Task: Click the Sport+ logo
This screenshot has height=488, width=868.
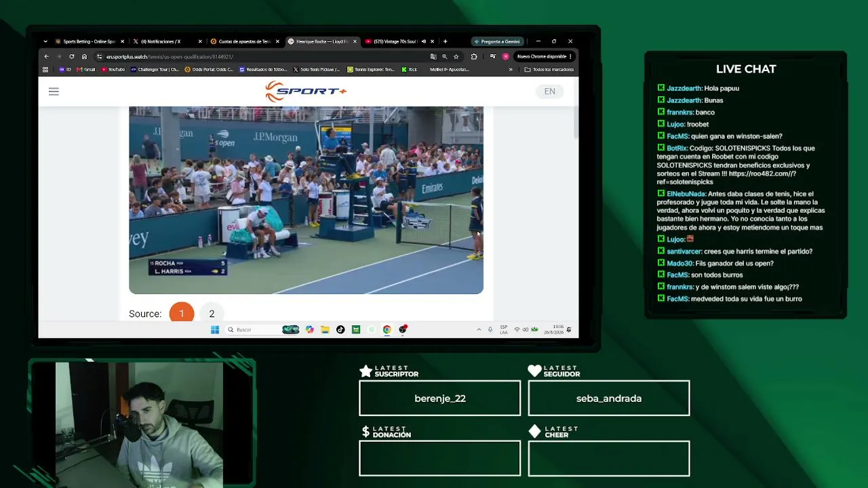Action: coord(306,91)
